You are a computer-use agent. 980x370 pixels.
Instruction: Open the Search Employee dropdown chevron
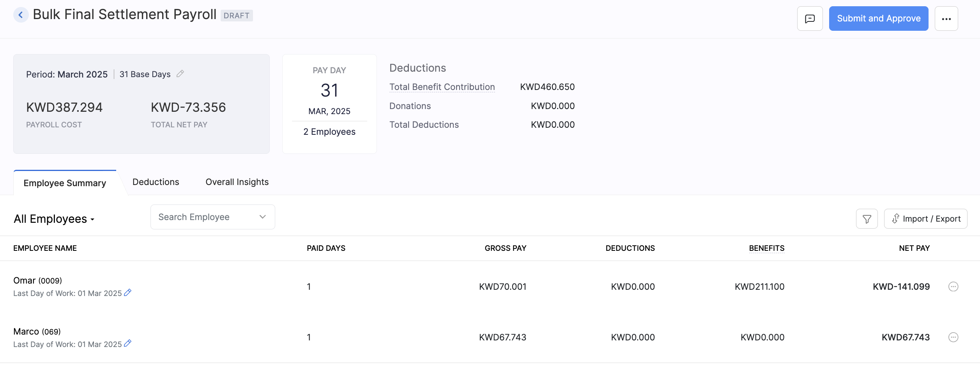click(262, 217)
